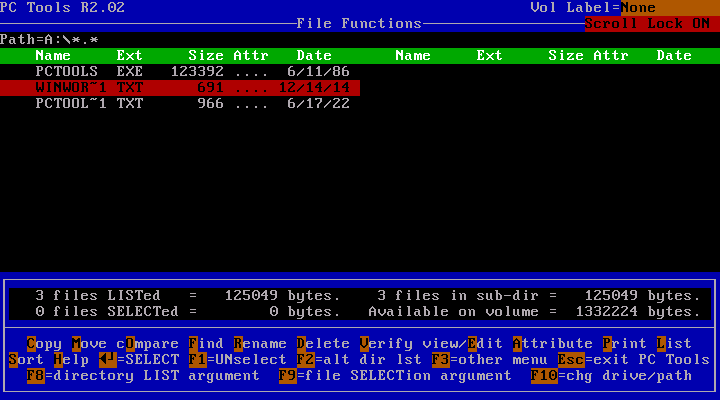Viewport: 720px width, 400px height.
Task: Click the List command
Action: (x=674, y=344)
